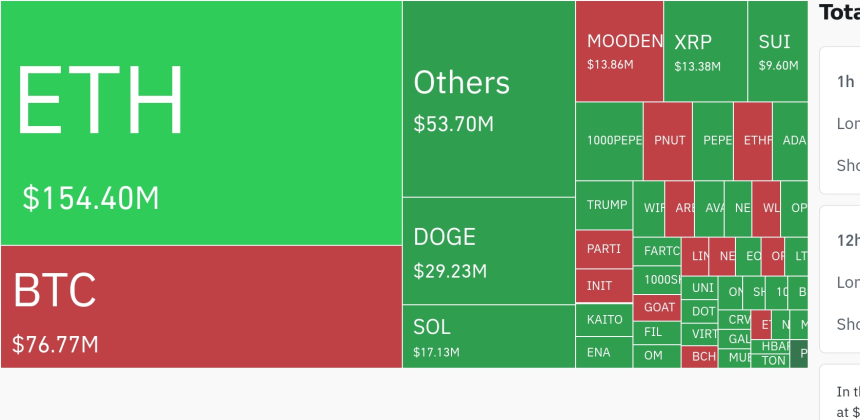This screenshot has height=420, width=860.
Task: Click the ADA green tile
Action: click(790, 141)
